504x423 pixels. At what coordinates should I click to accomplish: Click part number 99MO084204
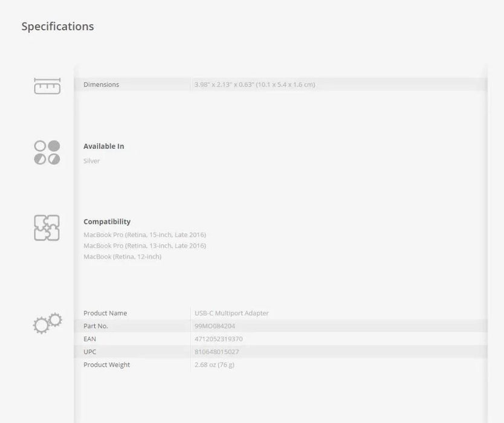(215, 326)
